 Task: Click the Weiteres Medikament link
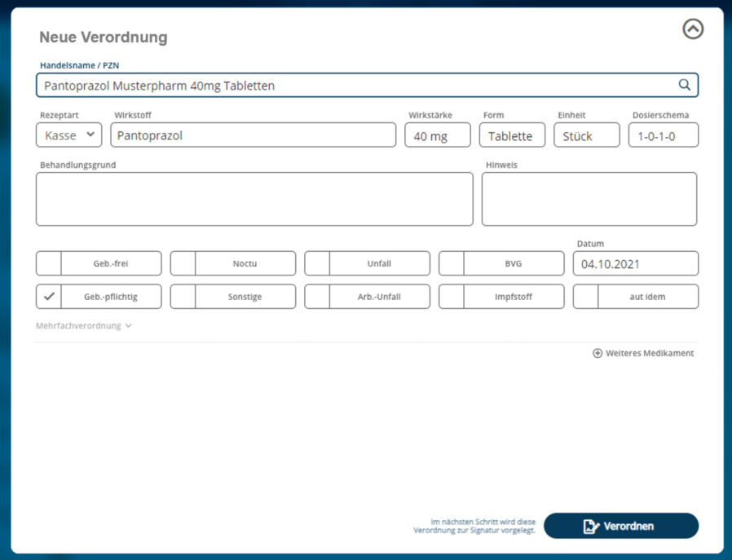click(x=643, y=353)
